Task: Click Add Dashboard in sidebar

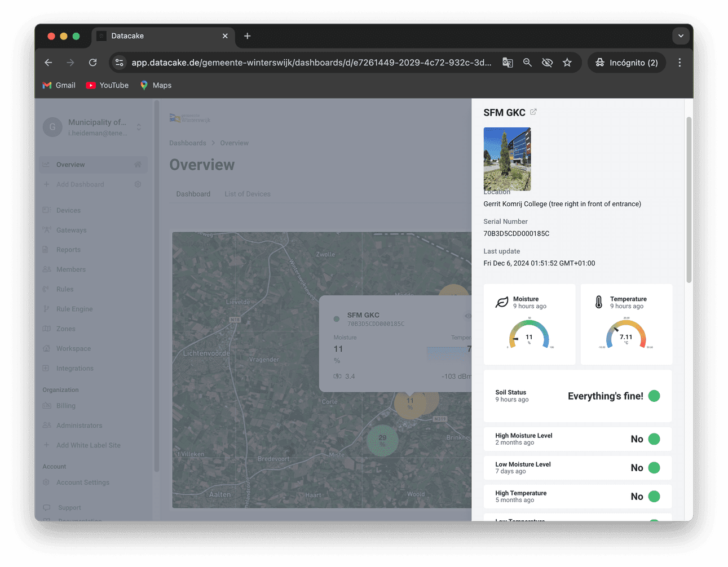Action: (80, 184)
